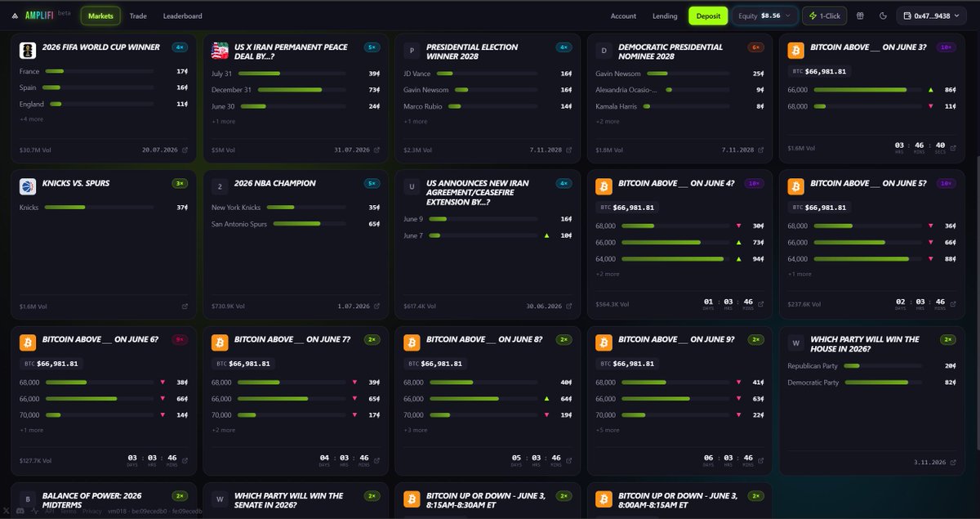
Task: Select the JD Vance outcome row
Action: pyautogui.click(x=488, y=72)
